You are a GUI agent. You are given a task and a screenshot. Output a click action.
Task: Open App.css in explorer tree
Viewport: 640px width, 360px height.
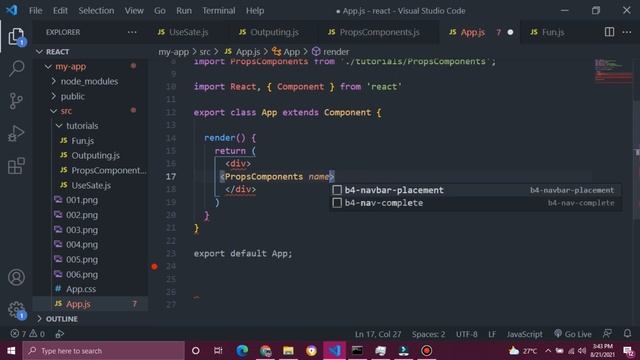tap(81, 289)
